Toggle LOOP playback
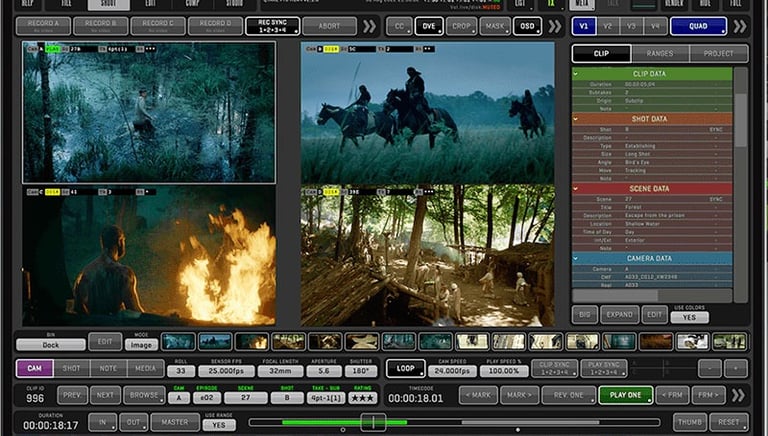Image resolution: width=768 pixels, height=436 pixels. point(406,368)
